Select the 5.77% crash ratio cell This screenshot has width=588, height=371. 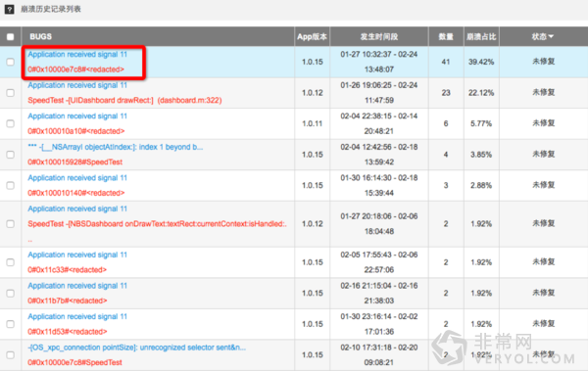[x=481, y=123]
